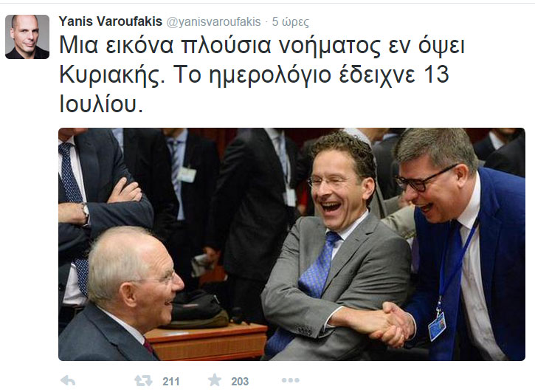Favorite the tweet with the star icon
The image size is (535, 392).
[215, 380]
